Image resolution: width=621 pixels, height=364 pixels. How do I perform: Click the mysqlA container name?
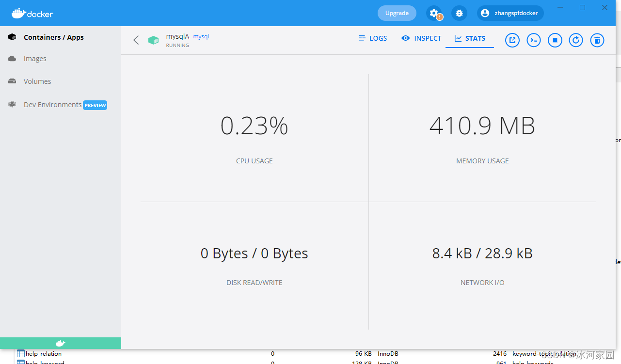(177, 36)
